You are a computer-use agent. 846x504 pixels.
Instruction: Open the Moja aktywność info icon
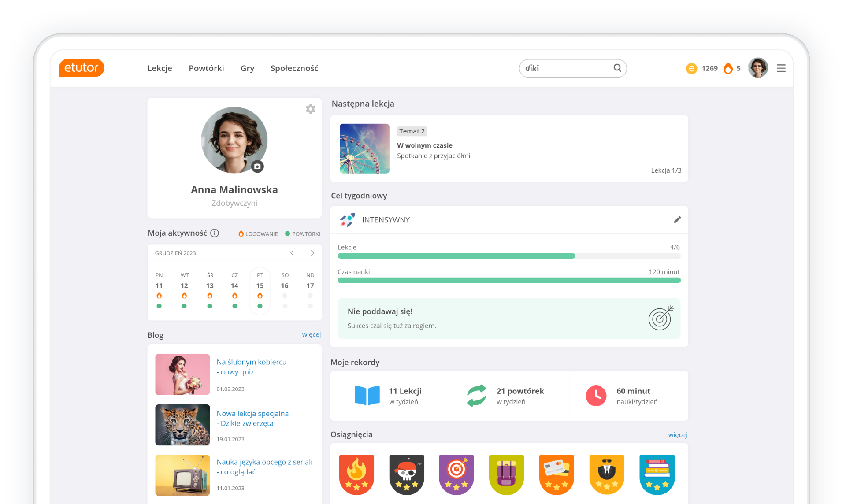(x=215, y=233)
